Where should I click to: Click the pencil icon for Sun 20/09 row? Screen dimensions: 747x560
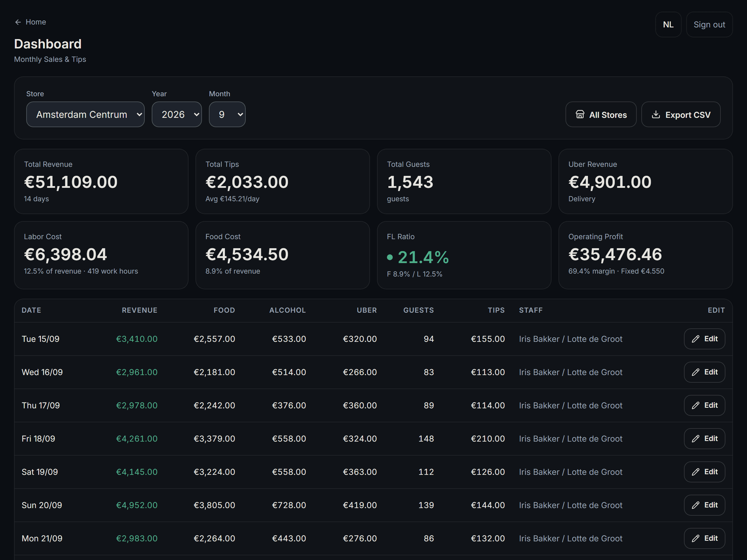click(696, 505)
